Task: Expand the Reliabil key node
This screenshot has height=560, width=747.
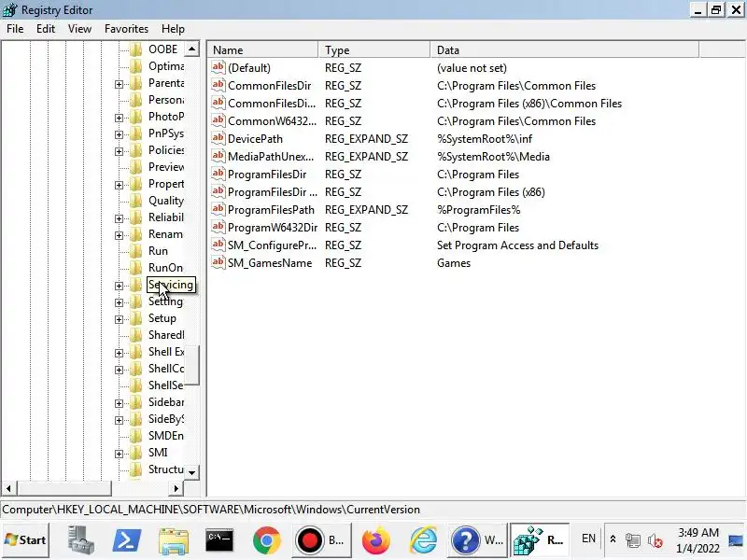Action: (120, 218)
